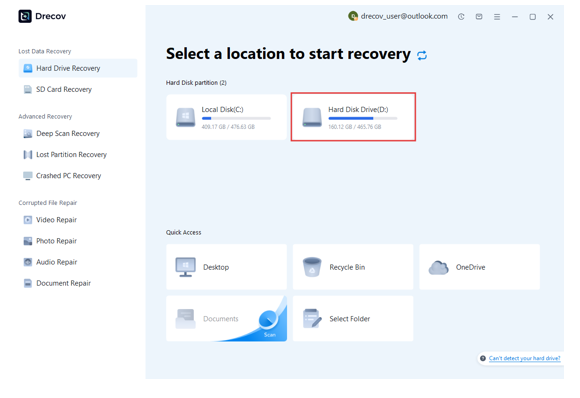Click the 160.12 GB / 465.76 GB text
The height and width of the screenshot is (398, 580).
click(x=355, y=127)
